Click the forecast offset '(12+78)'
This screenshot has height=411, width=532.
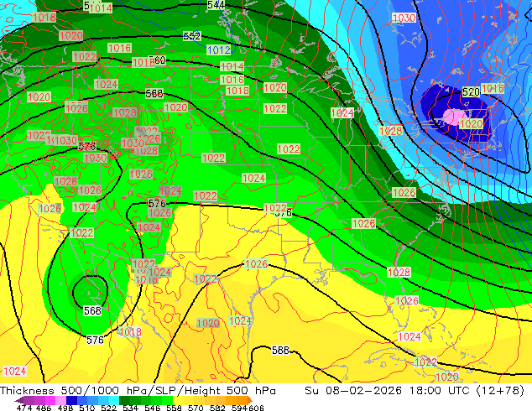pos(500,391)
